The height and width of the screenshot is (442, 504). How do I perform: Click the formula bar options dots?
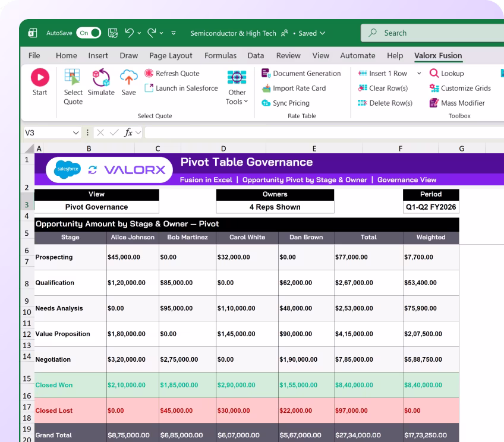pyautogui.click(x=87, y=132)
